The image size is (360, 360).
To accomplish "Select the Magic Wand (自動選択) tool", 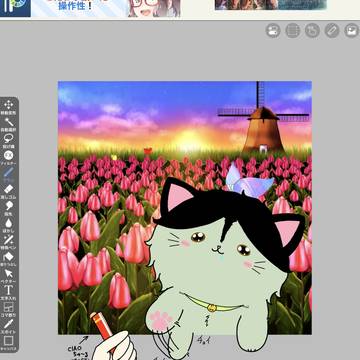I will click(8, 124).
